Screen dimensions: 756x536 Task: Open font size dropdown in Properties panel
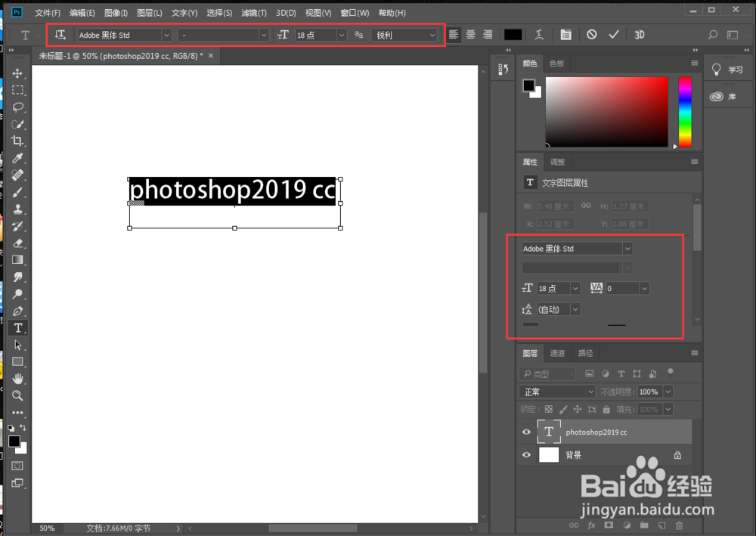pyautogui.click(x=575, y=288)
